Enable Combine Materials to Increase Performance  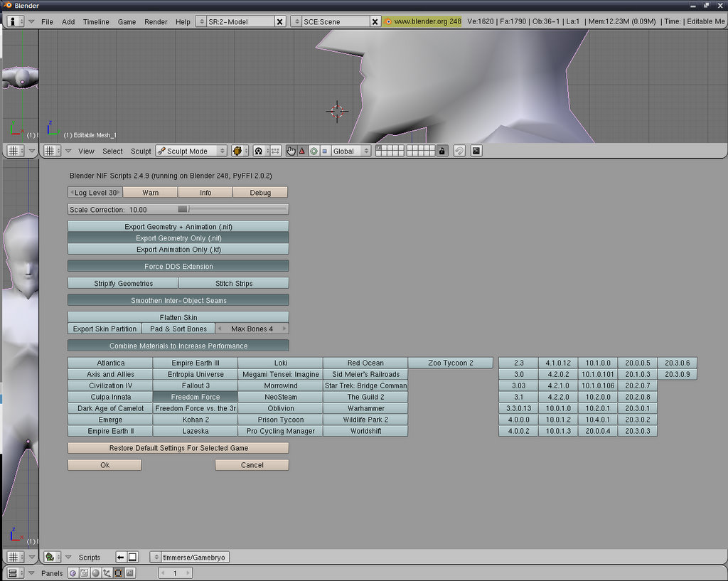click(x=178, y=346)
